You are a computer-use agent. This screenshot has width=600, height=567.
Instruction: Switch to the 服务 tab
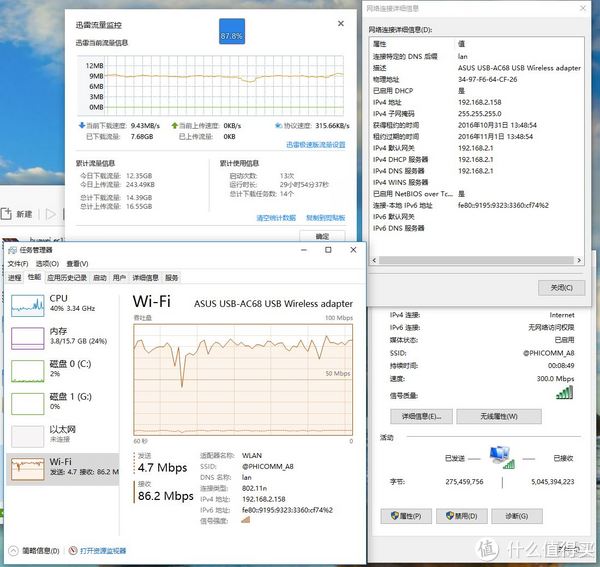[172, 278]
